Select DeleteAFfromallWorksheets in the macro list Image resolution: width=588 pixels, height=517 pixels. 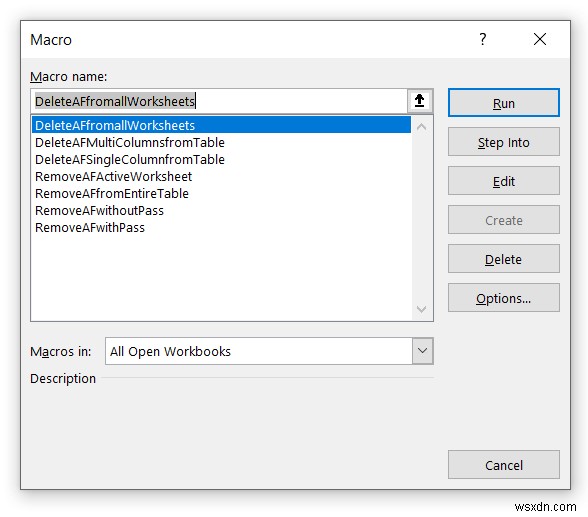[221, 125]
